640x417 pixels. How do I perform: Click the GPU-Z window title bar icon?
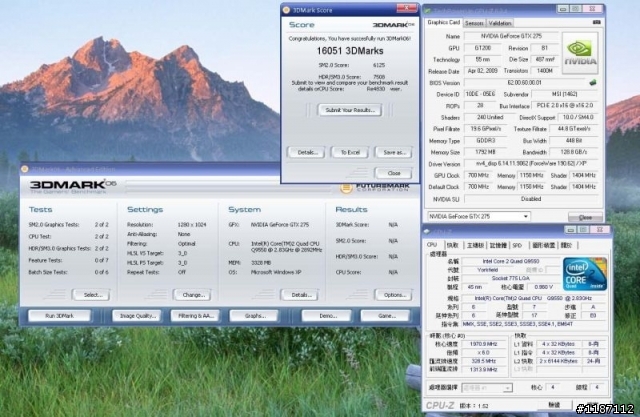[428, 10]
